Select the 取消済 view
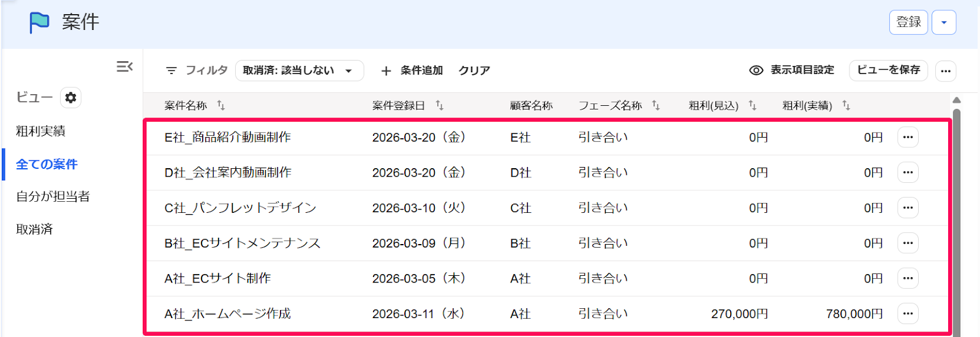 click(34, 229)
